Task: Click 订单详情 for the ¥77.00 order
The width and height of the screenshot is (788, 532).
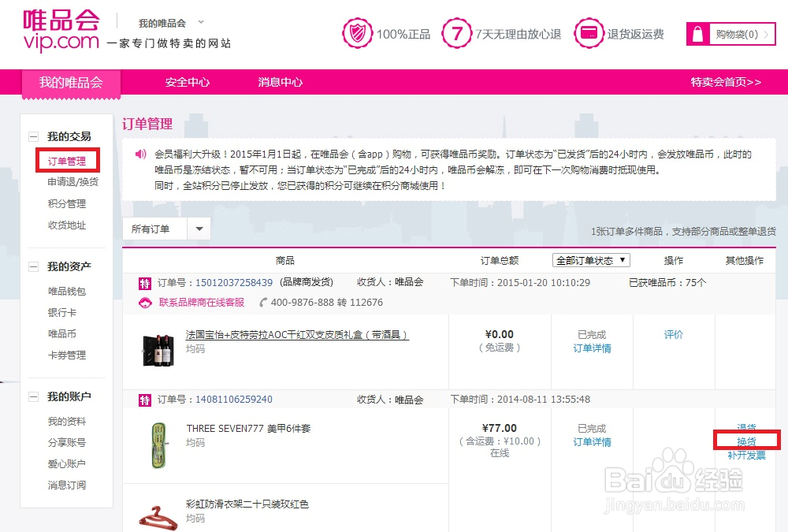Action: click(592, 442)
